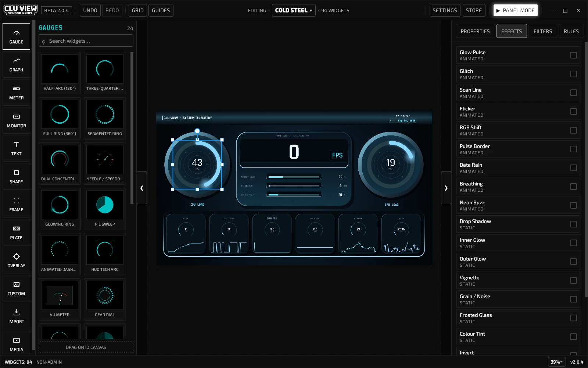The height and width of the screenshot is (368, 588).
Task: Collapse the right properties panel arrow
Action: point(446,188)
